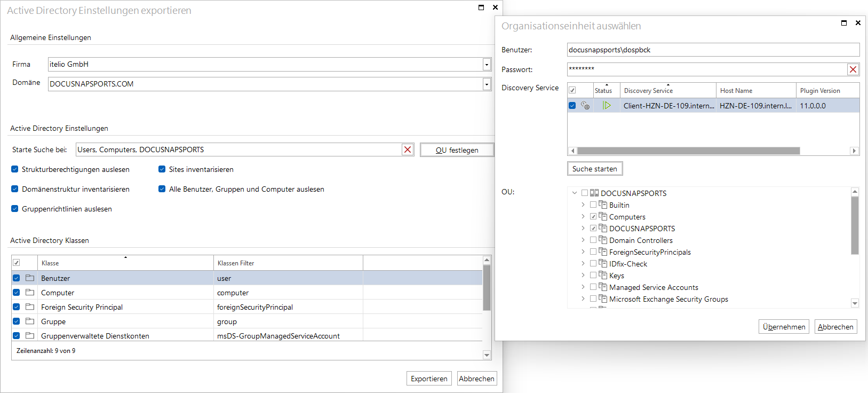The height and width of the screenshot is (393, 868).
Task: Click into the Benutzer input field
Action: pos(713,50)
